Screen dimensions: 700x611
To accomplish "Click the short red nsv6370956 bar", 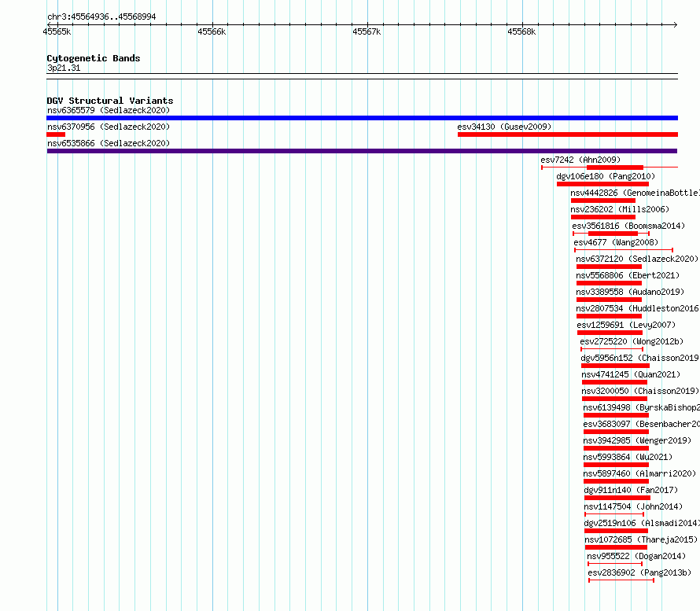I will coord(56,134).
